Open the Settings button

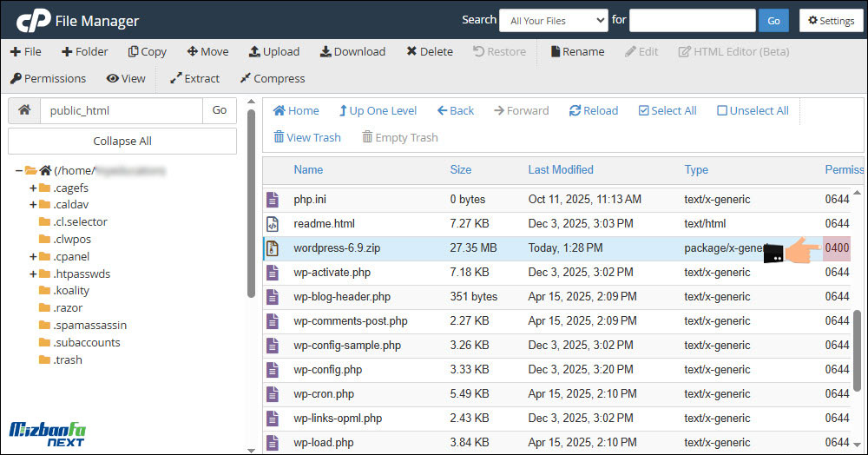(831, 21)
